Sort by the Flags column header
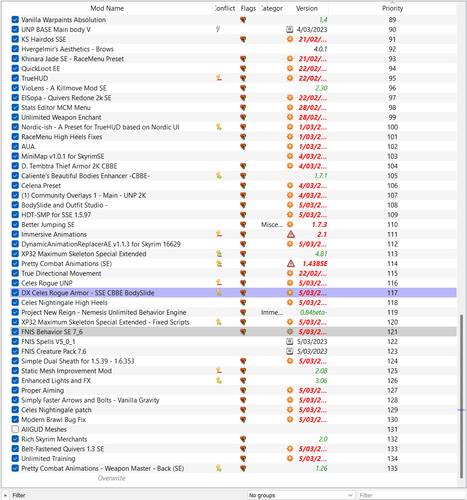The width and height of the screenshot is (467, 500). 248,8
